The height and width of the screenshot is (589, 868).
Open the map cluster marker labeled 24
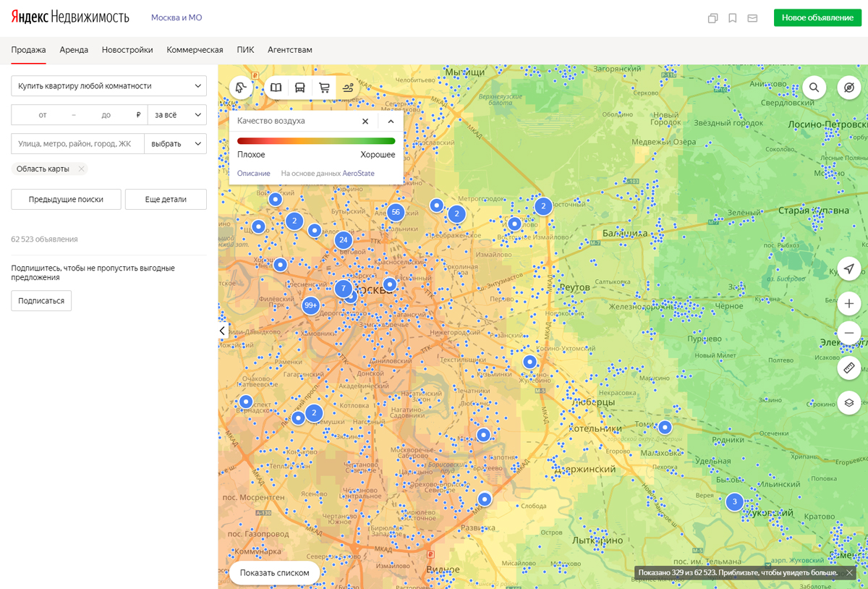pyautogui.click(x=343, y=240)
